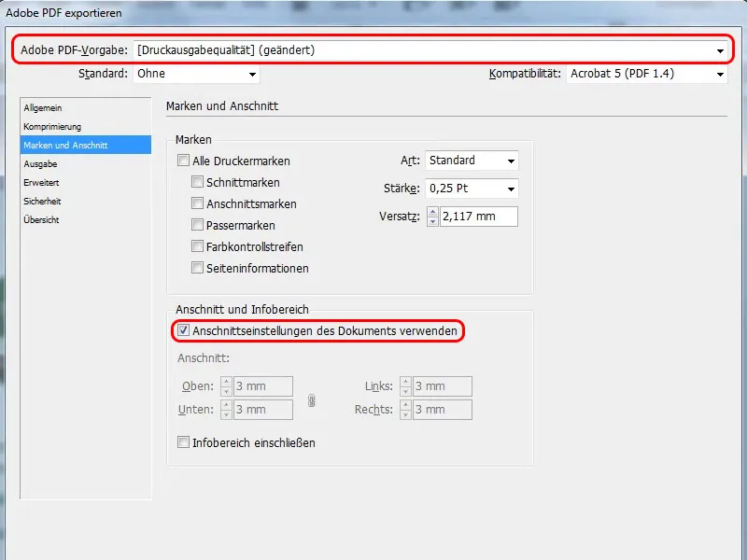Click the Oben bleed field
The image size is (747, 560).
tap(263, 386)
